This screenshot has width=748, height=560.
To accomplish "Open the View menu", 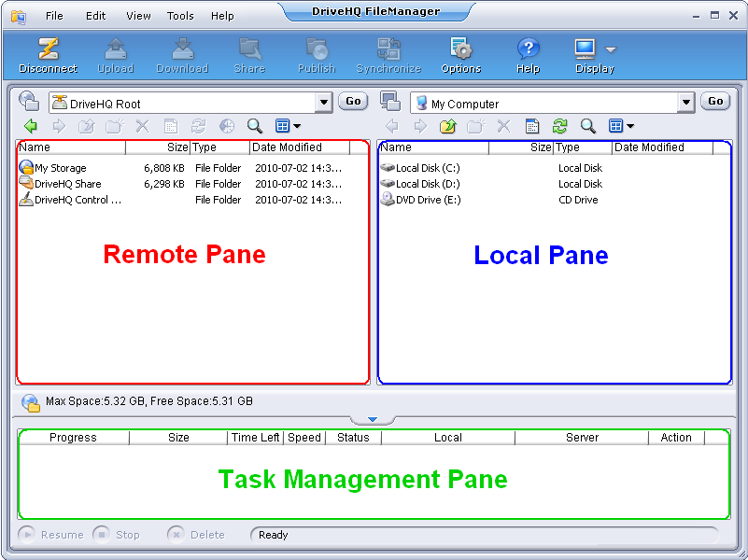I will tap(138, 16).
